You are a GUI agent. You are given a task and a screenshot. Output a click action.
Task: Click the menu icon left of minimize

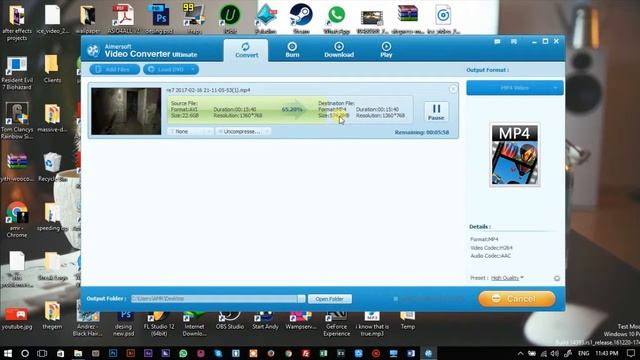point(514,42)
